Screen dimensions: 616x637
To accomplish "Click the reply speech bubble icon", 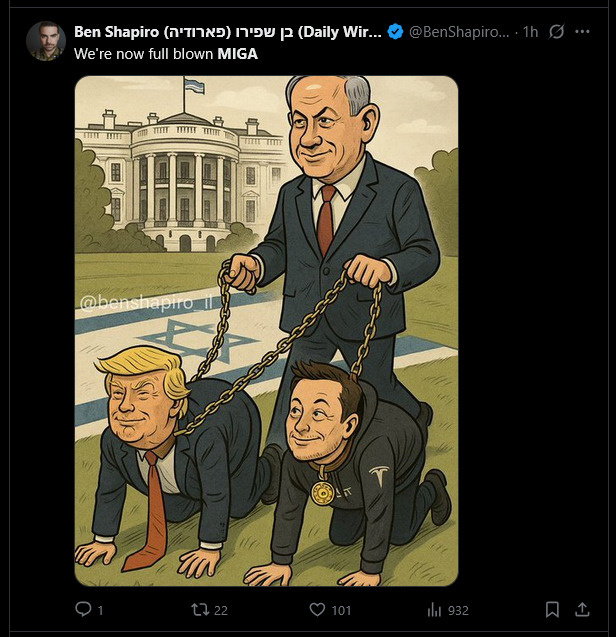I will [x=83, y=609].
